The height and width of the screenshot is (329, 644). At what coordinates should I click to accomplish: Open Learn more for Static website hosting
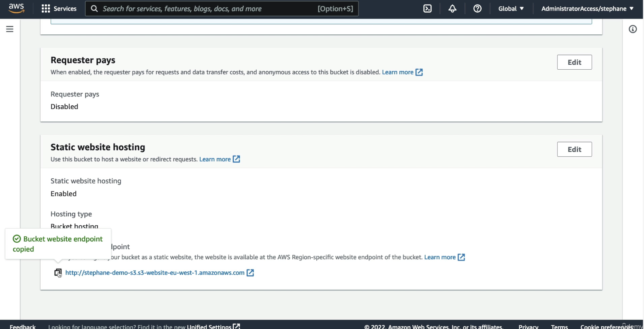coord(215,159)
